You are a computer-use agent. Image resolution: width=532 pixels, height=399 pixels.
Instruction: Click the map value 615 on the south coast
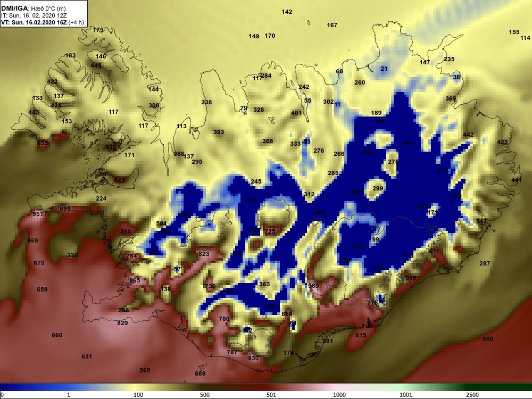pos(361,335)
